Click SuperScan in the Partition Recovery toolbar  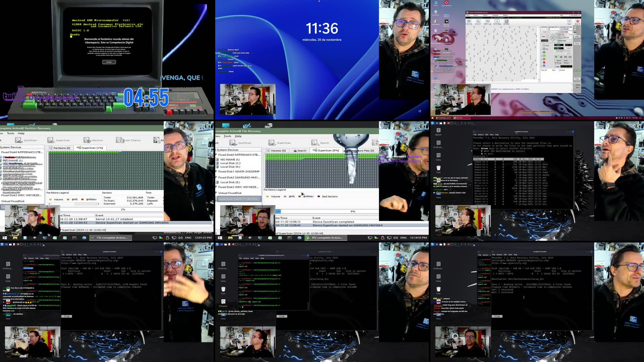coord(59,140)
